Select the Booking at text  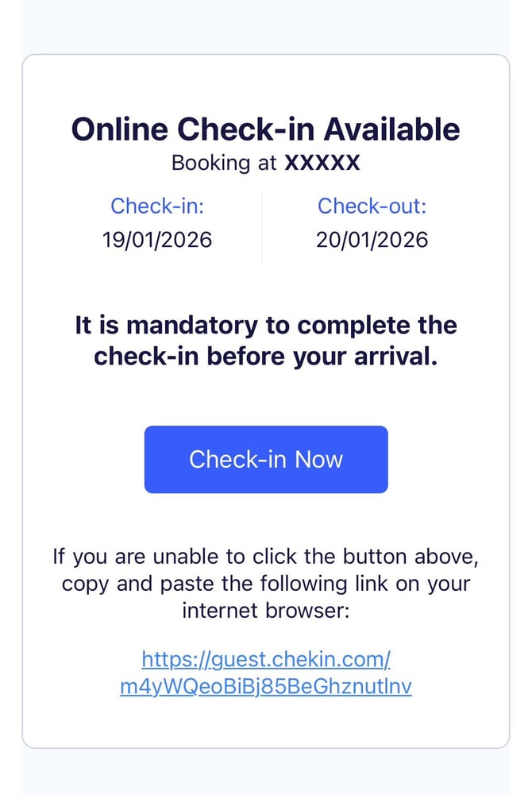coord(224,164)
